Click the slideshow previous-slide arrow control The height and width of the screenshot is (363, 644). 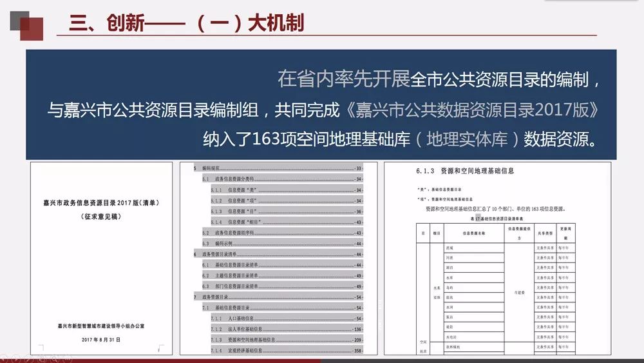[3, 358]
